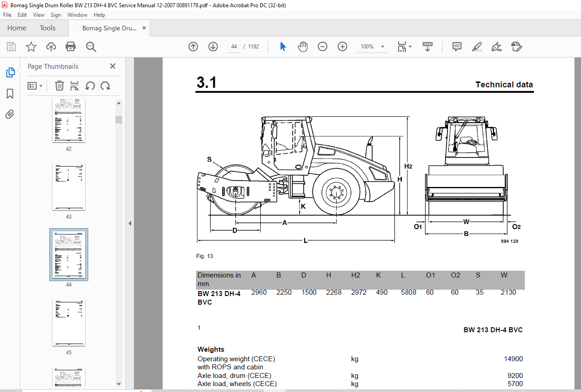Select page 44 thumbnail
This screenshot has width=581, height=392.
point(69,255)
